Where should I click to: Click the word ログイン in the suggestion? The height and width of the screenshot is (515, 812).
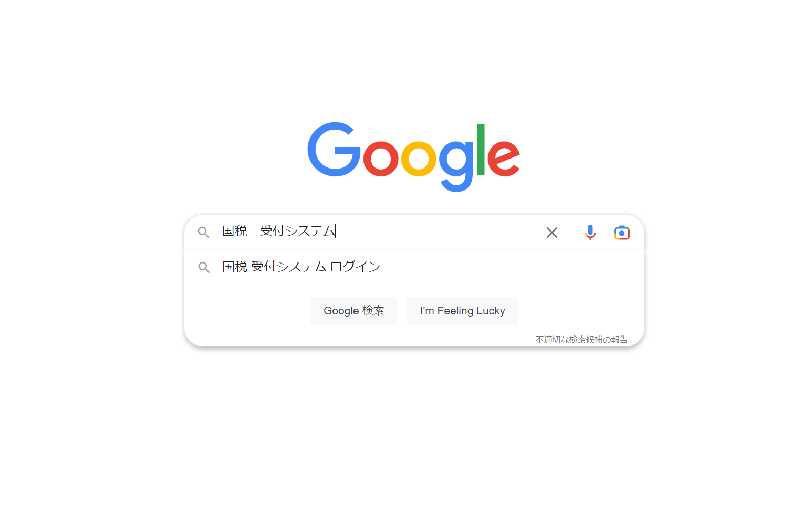tap(356, 267)
